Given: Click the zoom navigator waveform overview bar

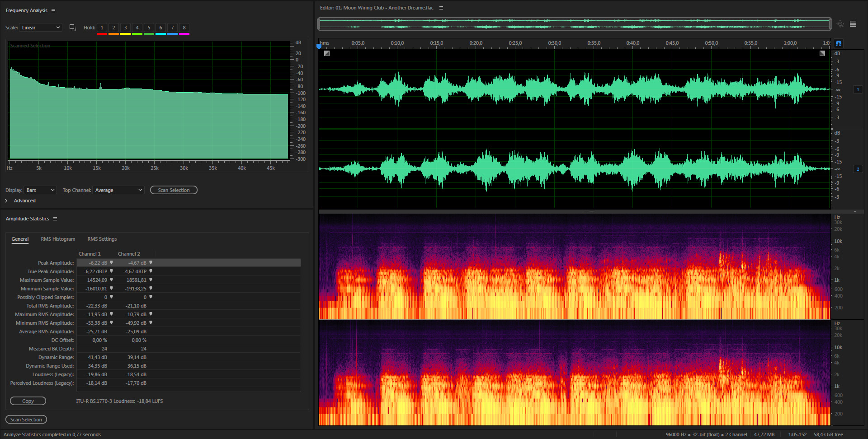Looking at the screenshot, I should click(x=575, y=24).
